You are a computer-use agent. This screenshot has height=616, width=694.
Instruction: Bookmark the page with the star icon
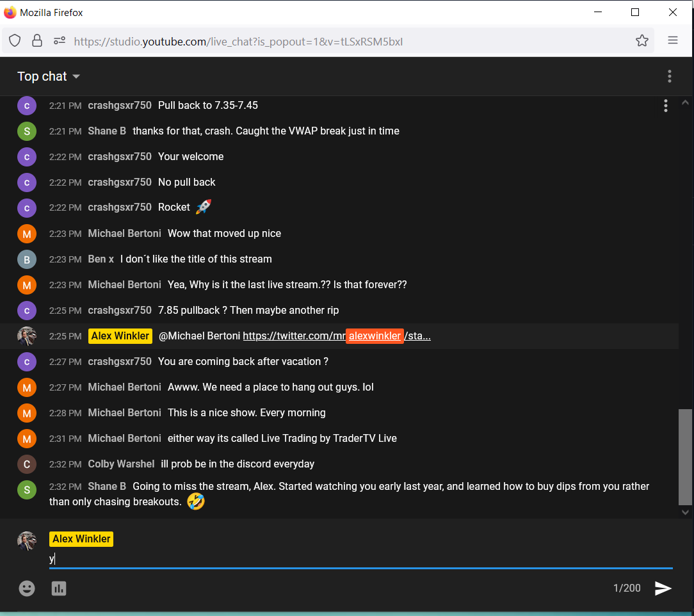pos(642,40)
